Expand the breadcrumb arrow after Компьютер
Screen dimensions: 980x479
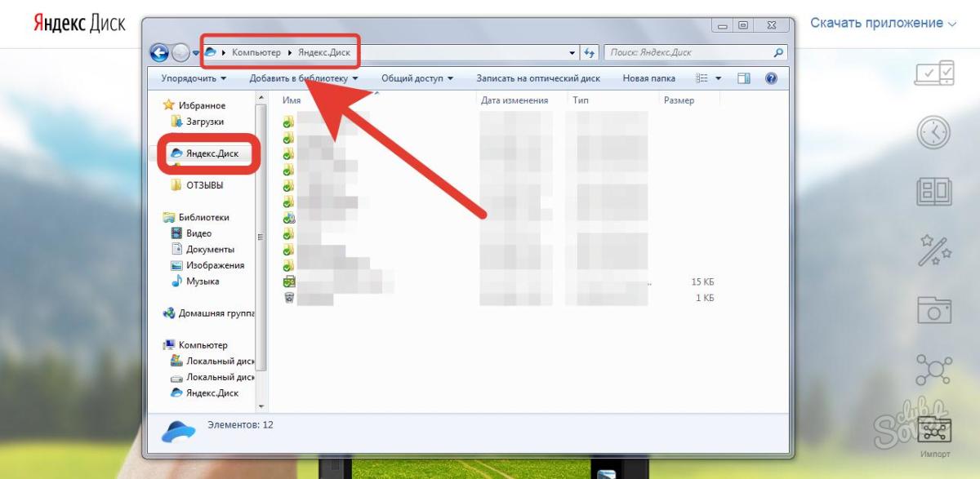[288, 53]
